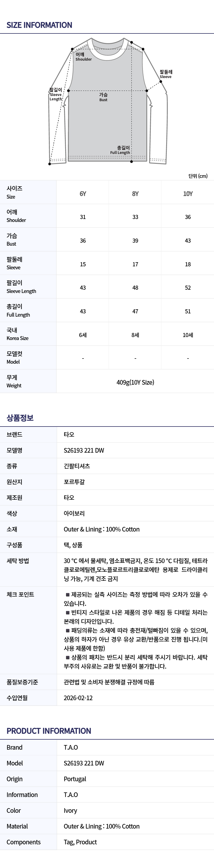Click the Bust label on the diagram

pos(103,97)
